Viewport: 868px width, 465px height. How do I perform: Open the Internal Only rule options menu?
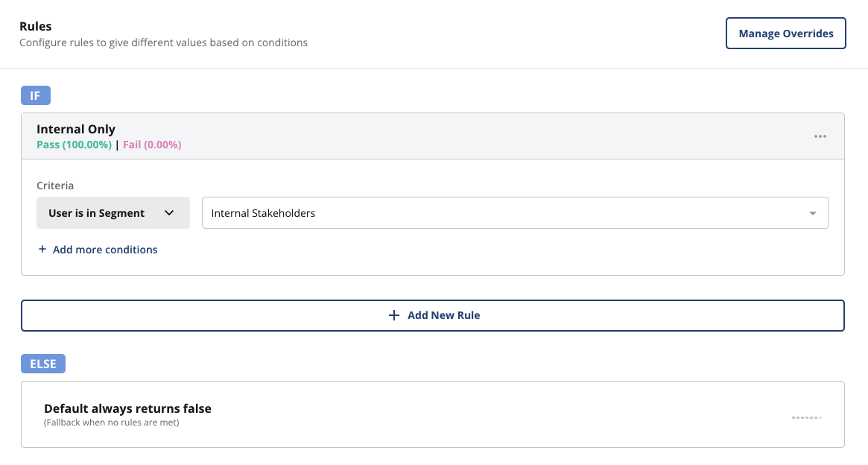coord(820,136)
